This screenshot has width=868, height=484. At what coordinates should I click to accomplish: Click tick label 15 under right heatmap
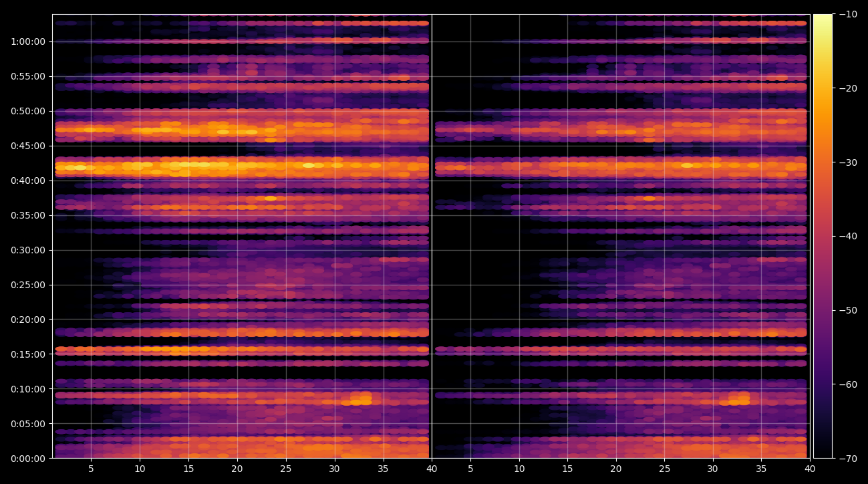568,469
